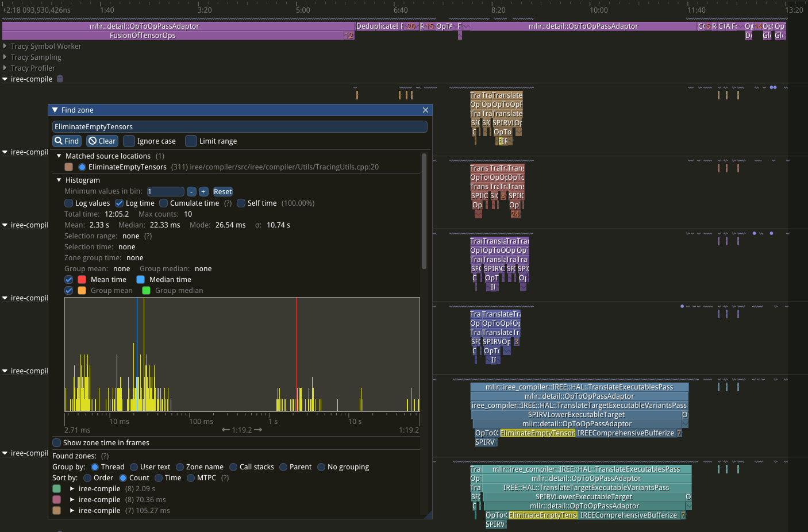The width and height of the screenshot is (808, 532).
Task: Group found zones by Parent
Action: (x=283, y=467)
